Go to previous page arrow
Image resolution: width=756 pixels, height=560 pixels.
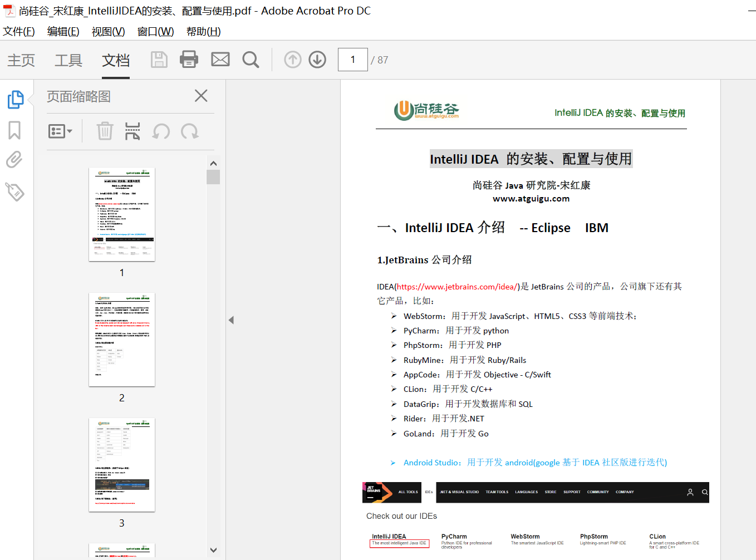point(293,60)
